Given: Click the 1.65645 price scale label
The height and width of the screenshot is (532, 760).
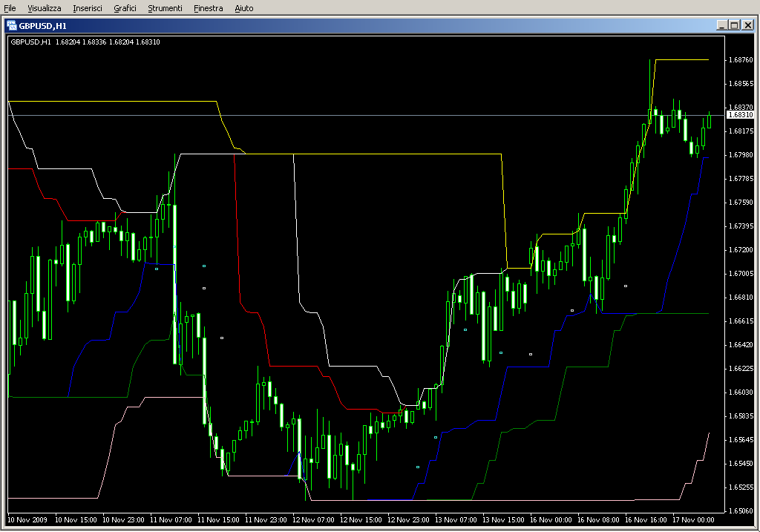Looking at the screenshot, I should point(741,439).
